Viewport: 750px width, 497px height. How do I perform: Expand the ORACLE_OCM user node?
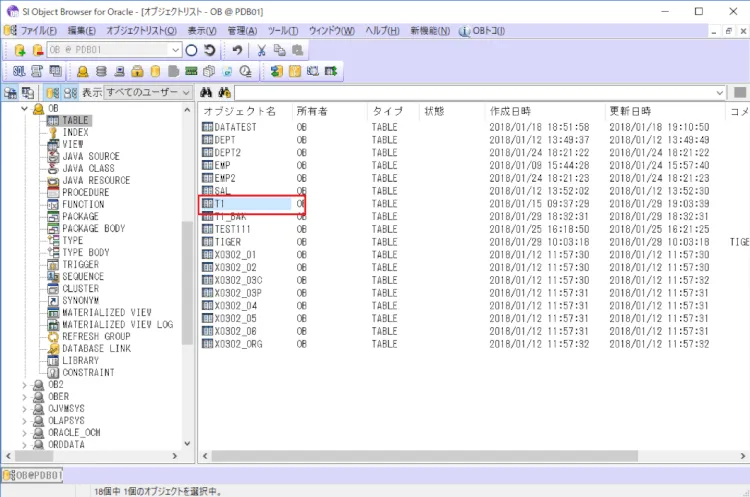(x=24, y=432)
